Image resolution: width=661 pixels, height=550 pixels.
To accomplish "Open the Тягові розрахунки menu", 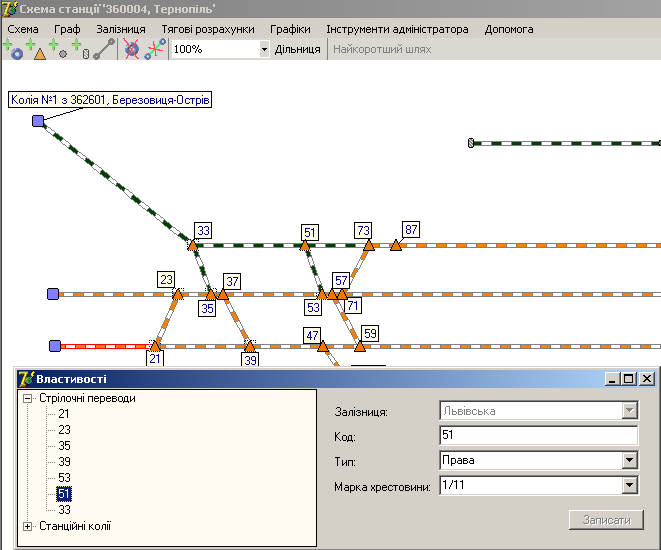I will (x=207, y=29).
